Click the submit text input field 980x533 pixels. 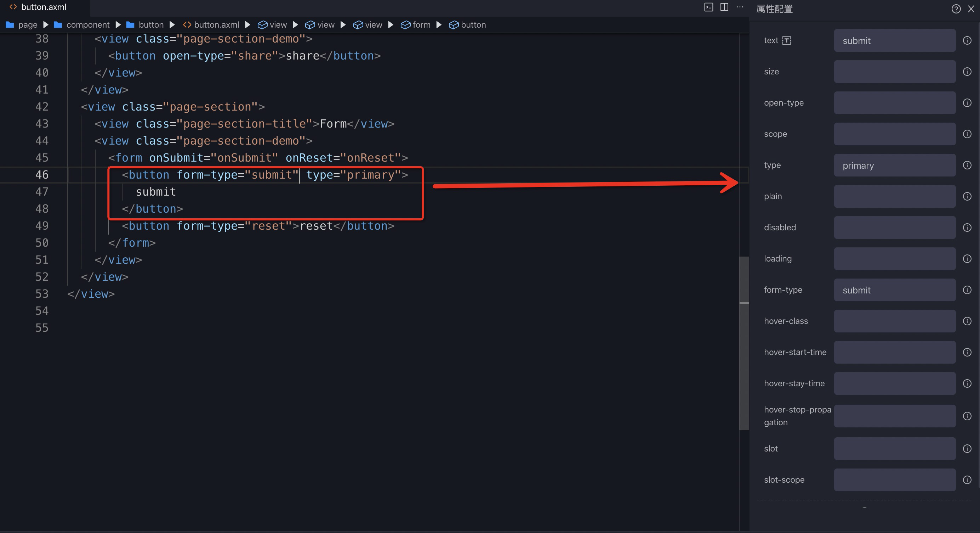[x=894, y=40]
